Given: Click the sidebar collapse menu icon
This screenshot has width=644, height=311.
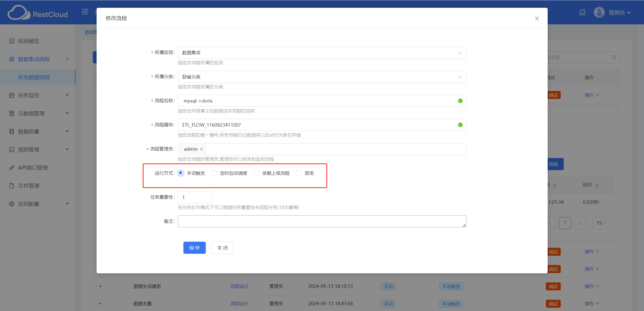Looking at the screenshot, I should [85, 12].
